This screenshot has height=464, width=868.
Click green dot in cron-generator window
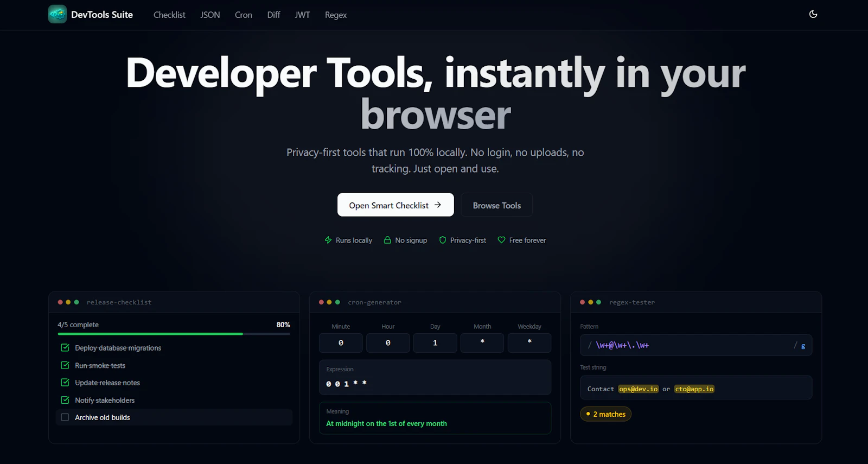point(338,302)
